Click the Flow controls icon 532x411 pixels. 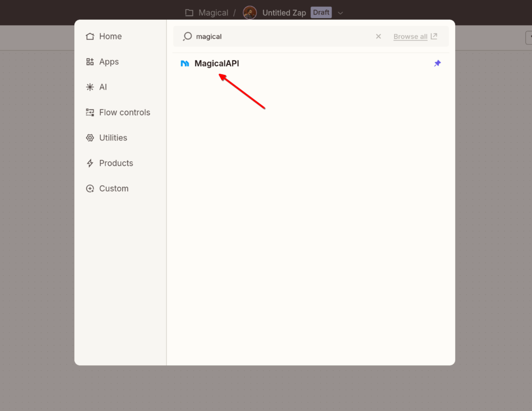pyautogui.click(x=90, y=113)
